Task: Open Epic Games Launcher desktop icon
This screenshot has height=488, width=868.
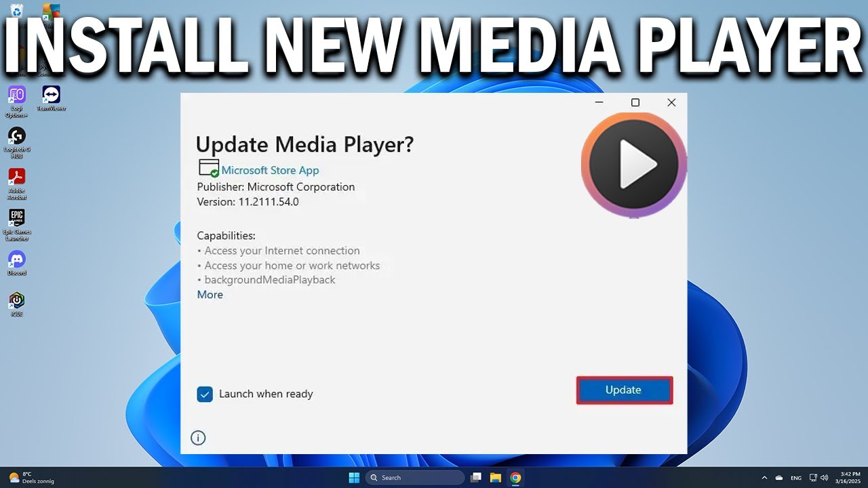Action: point(17,225)
